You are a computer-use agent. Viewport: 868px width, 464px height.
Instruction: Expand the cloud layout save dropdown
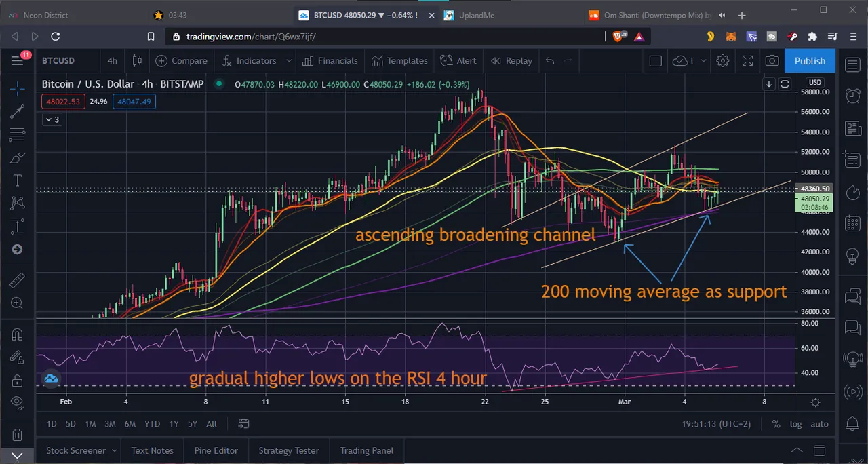703,61
